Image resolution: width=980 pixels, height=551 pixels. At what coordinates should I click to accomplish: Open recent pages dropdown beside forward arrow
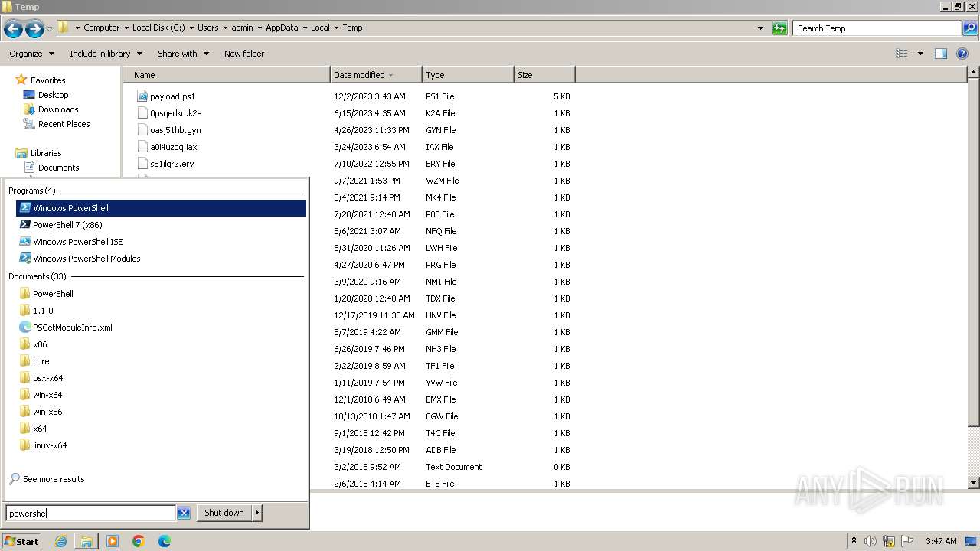click(50, 29)
